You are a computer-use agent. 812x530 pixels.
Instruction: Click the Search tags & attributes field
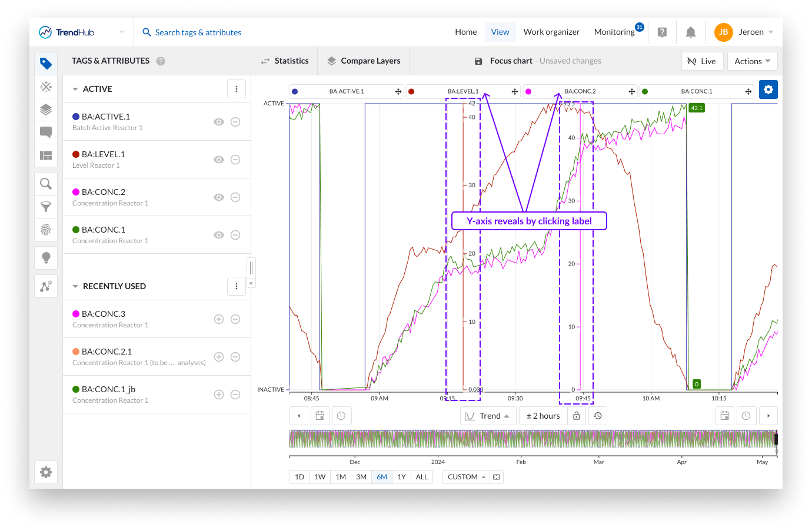(198, 32)
